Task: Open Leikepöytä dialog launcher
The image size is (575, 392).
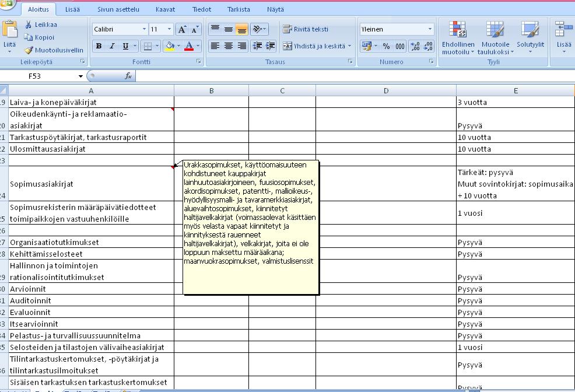Action: click(x=82, y=62)
